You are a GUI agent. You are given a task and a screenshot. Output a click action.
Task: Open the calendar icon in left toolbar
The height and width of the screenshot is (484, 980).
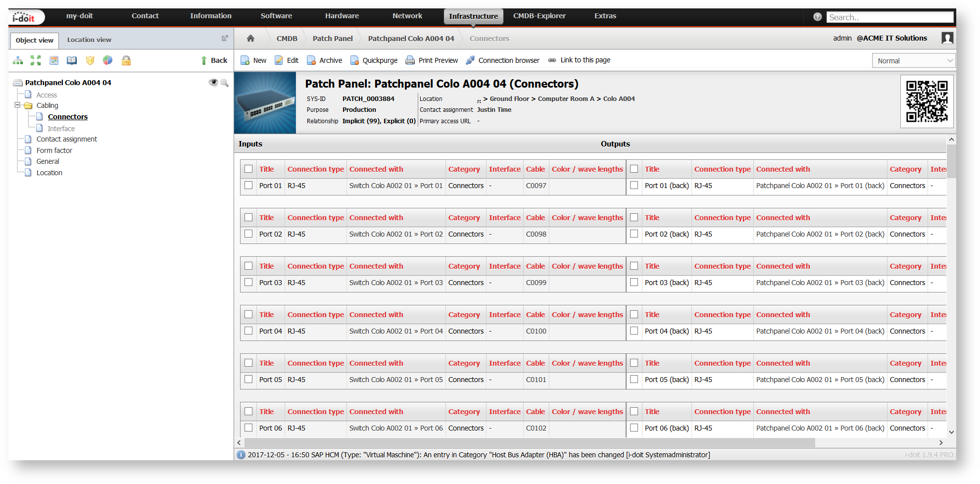(x=54, y=60)
